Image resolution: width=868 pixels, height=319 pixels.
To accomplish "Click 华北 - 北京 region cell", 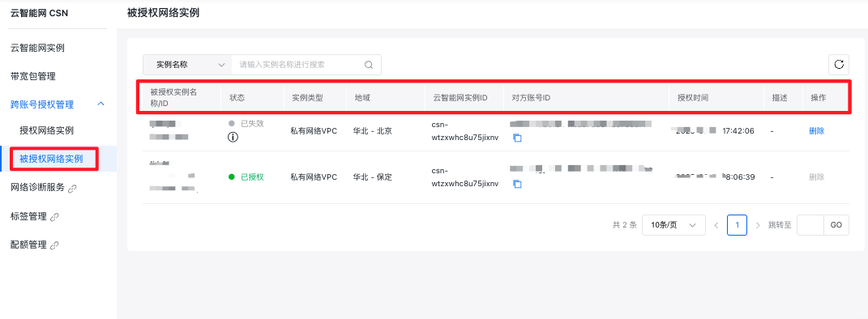I will click(x=373, y=131).
